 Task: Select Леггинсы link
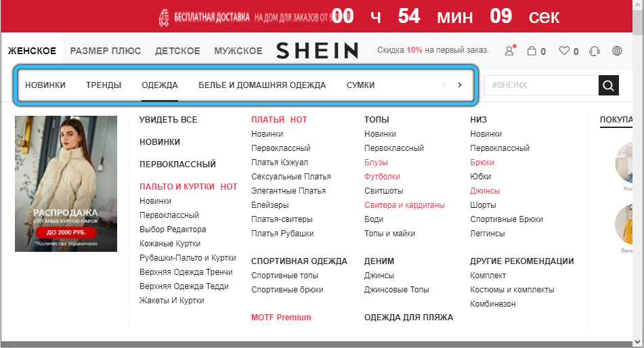click(x=488, y=234)
